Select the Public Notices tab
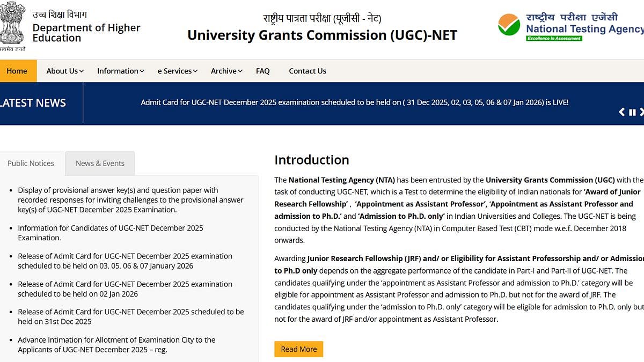Image resolution: width=644 pixels, height=362 pixels. pos(31,163)
